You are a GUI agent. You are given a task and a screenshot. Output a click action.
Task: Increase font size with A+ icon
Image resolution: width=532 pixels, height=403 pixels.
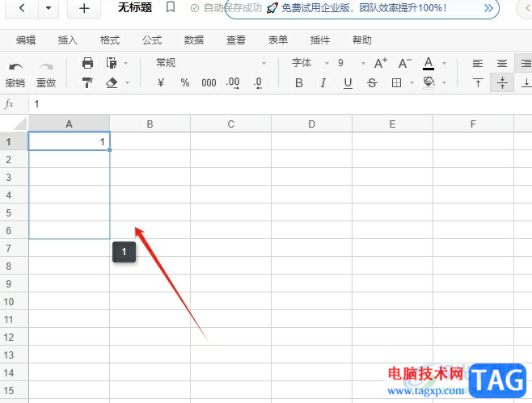pyautogui.click(x=381, y=63)
